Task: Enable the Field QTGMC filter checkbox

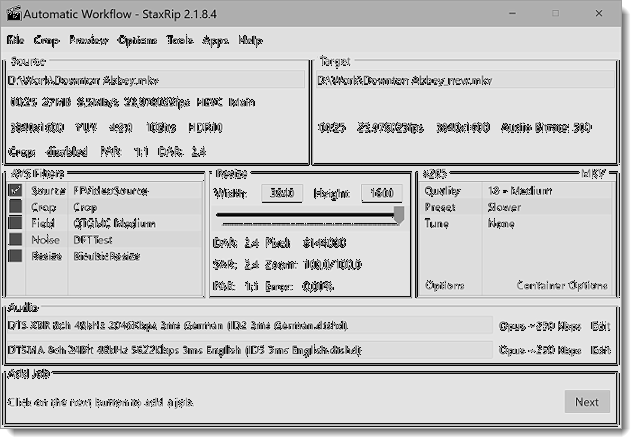Action: pos(15,223)
